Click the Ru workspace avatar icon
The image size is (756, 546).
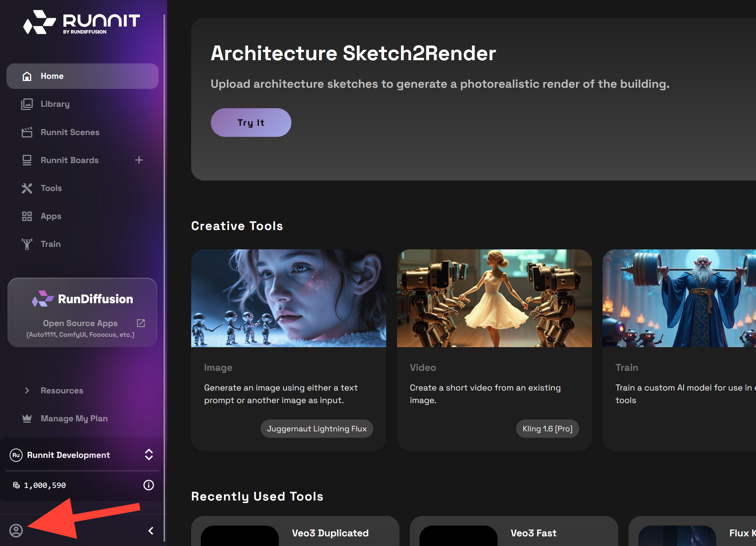coord(16,455)
